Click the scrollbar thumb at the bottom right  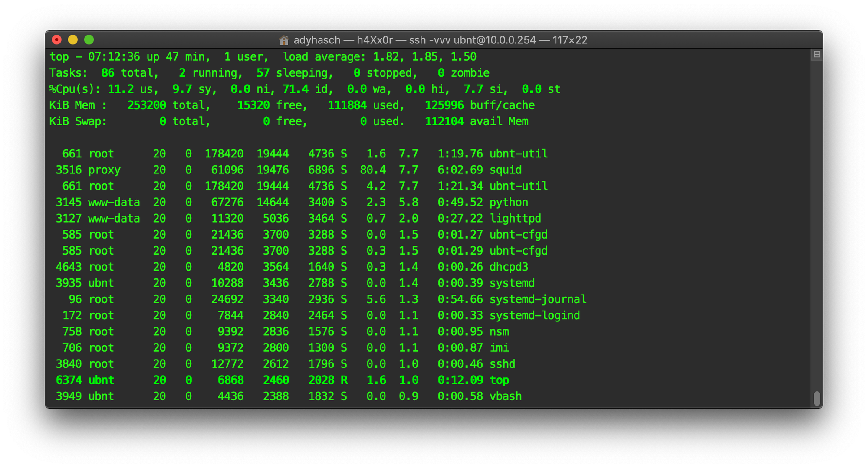tap(816, 399)
